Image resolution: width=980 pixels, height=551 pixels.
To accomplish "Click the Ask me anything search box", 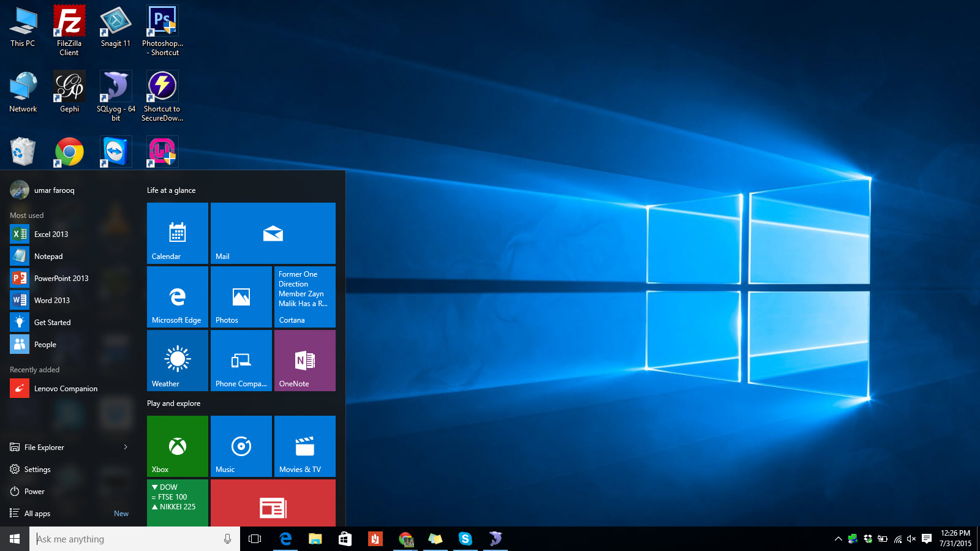I will tap(123, 539).
